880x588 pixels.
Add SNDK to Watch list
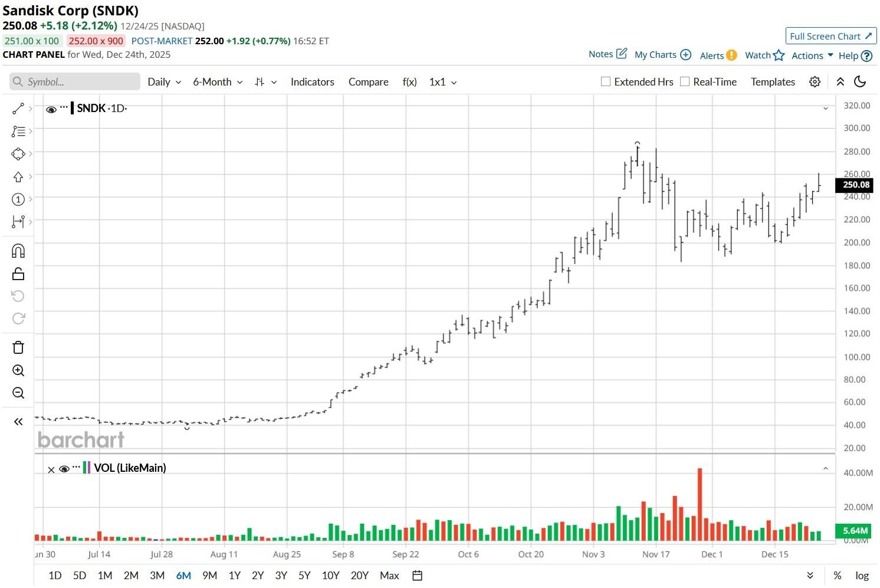tap(765, 55)
